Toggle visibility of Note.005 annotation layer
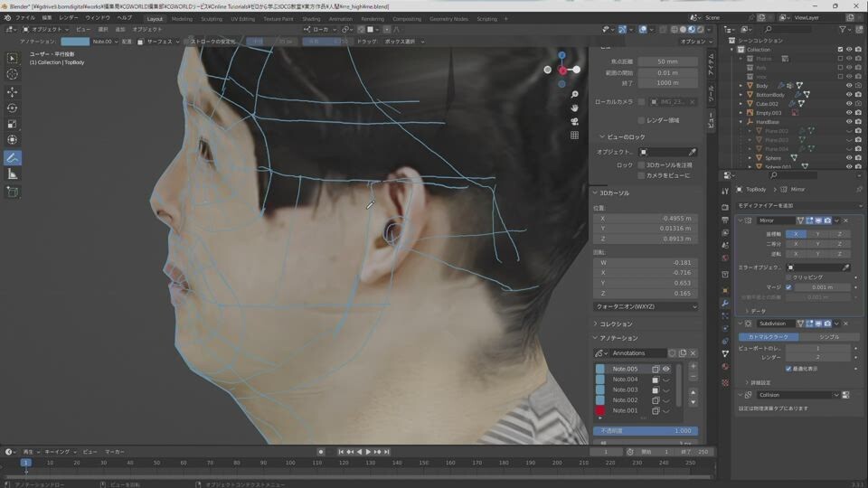Image resolution: width=868 pixels, height=488 pixels. 666,369
